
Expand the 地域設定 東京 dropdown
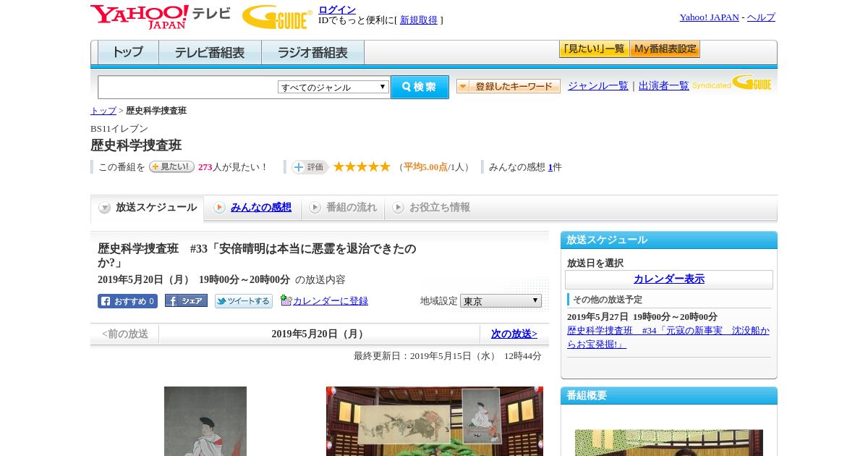coord(501,300)
